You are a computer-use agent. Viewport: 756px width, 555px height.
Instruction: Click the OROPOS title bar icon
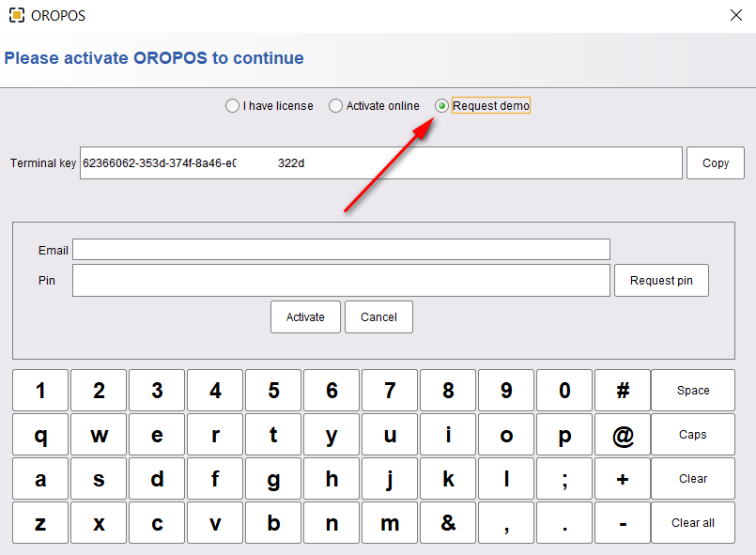click(16, 15)
